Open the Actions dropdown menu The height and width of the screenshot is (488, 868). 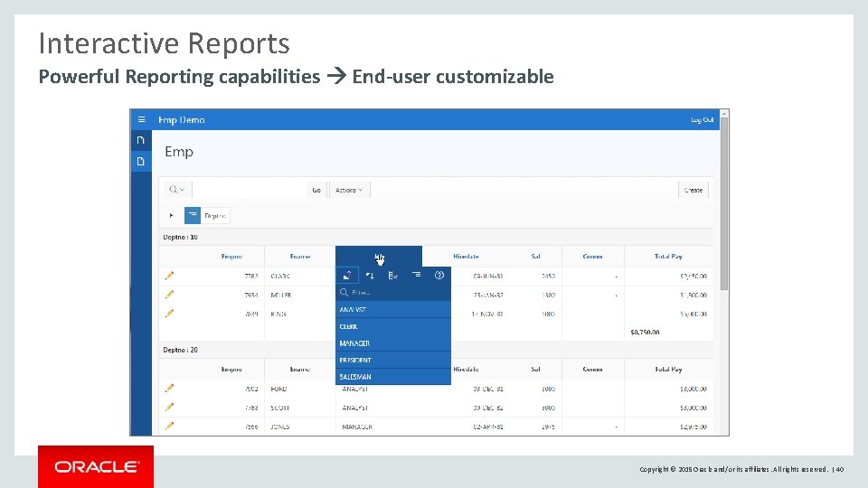click(348, 190)
